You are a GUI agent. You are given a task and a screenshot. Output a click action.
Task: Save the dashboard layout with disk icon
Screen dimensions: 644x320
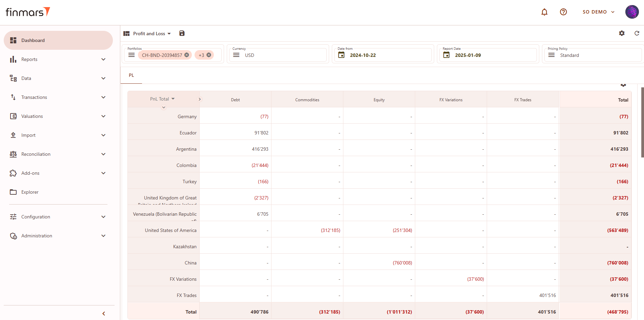(x=182, y=33)
